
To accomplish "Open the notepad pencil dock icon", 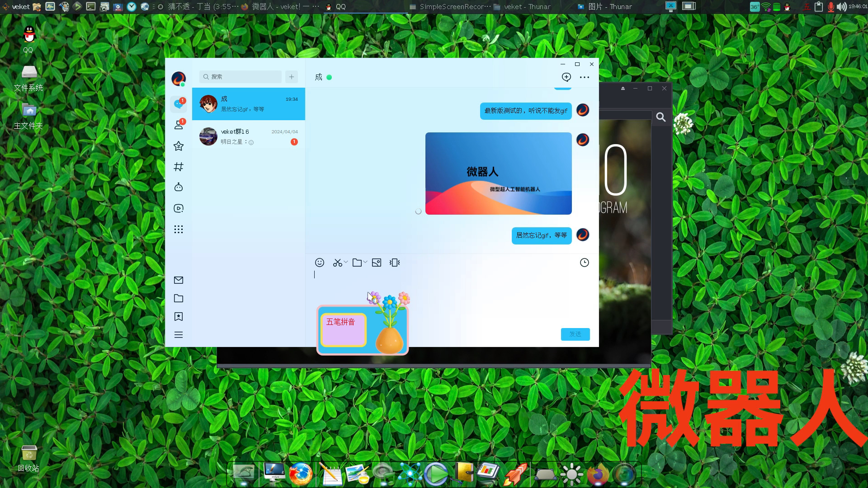I will coord(330,474).
